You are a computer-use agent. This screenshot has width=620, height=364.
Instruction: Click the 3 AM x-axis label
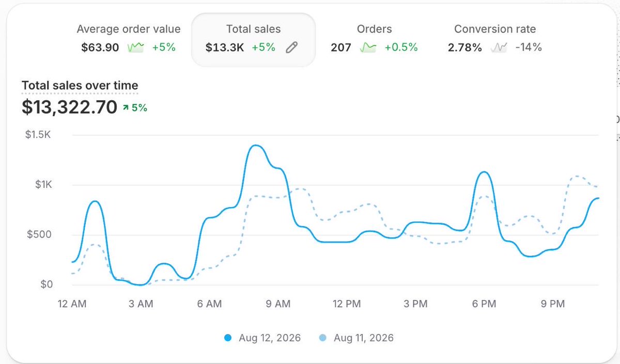[141, 304]
